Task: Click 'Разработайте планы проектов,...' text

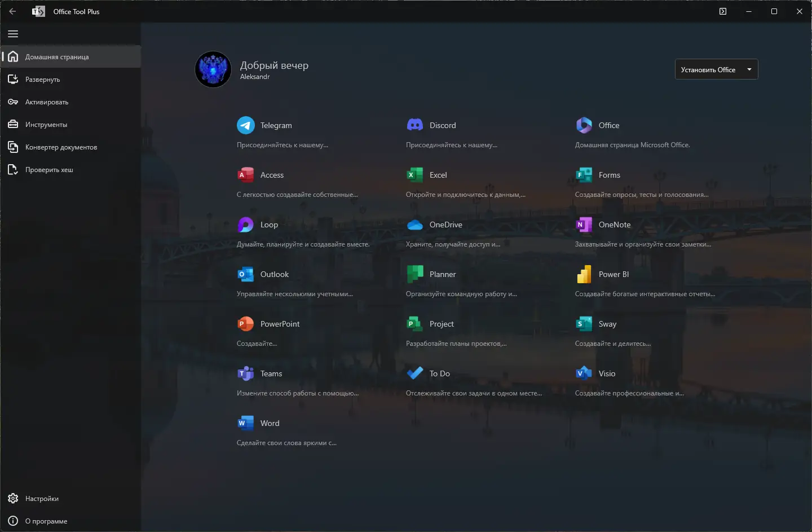Action: tap(456, 344)
